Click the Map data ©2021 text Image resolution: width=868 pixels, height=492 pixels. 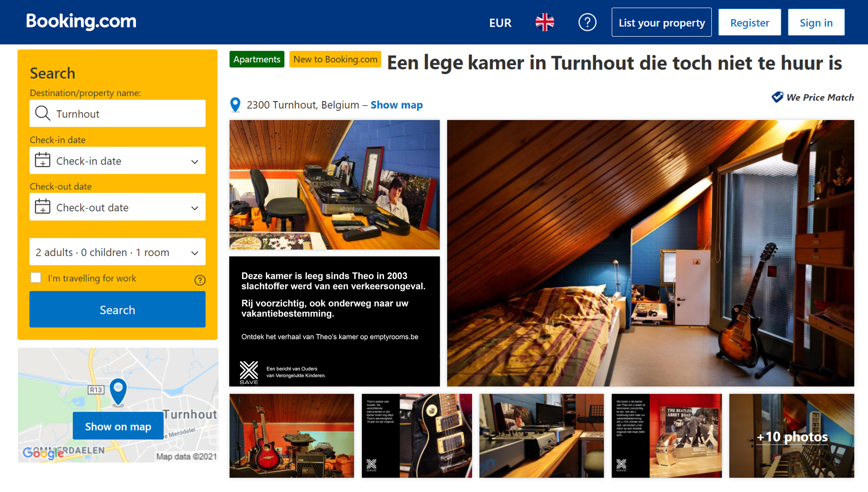[x=186, y=456]
